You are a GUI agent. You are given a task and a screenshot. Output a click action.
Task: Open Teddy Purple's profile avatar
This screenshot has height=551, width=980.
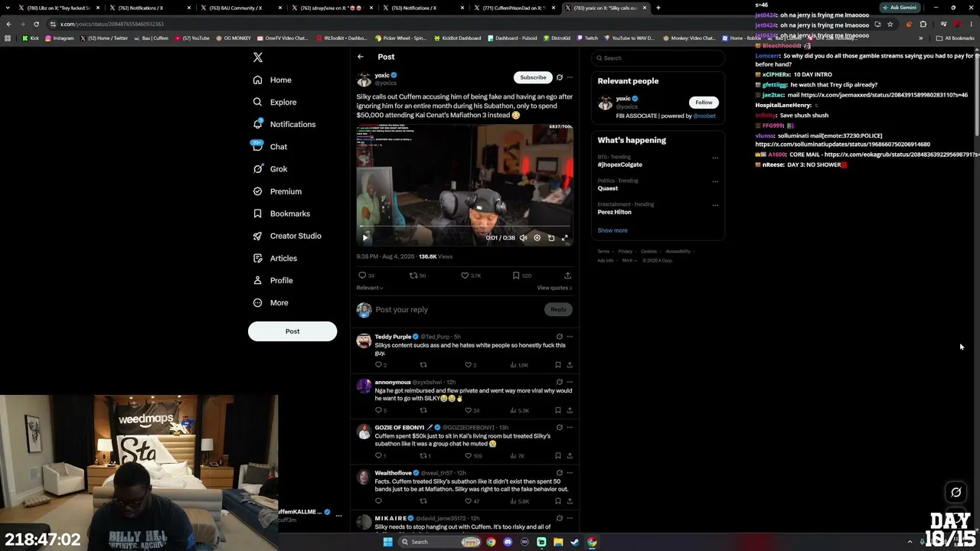(x=364, y=341)
